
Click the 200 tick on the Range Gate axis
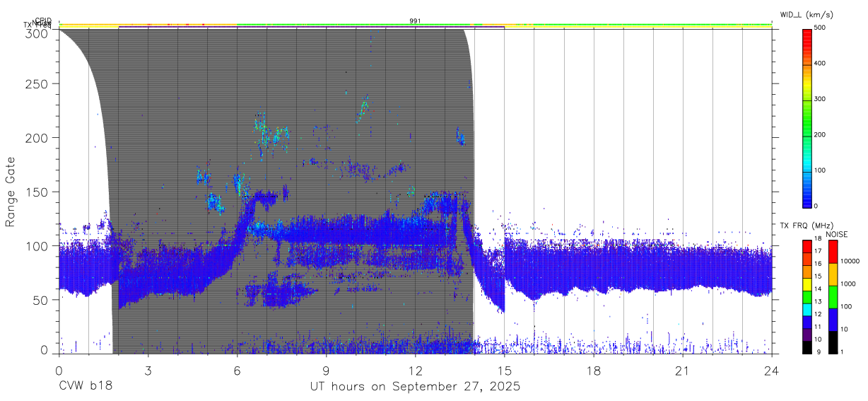coord(38,137)
